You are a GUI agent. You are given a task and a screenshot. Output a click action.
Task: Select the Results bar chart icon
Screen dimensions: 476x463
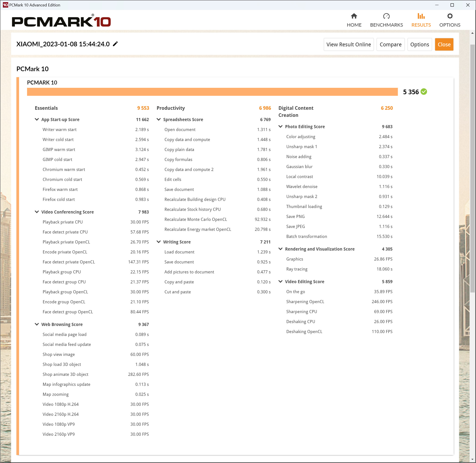(421, 16)
